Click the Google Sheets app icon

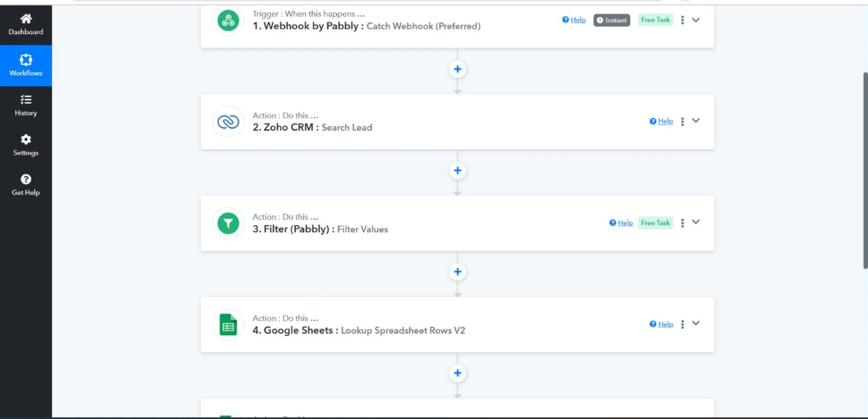[x=228, y=325]
